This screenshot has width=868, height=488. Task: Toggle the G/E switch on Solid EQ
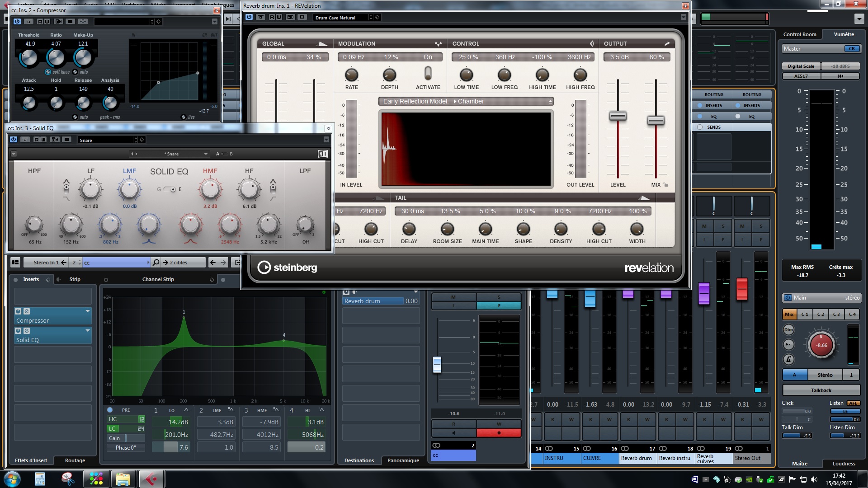coord(170,189)
